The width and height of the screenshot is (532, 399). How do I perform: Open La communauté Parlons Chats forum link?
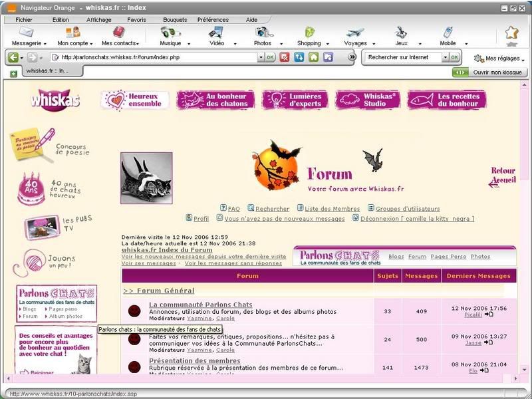click(201, 305)
